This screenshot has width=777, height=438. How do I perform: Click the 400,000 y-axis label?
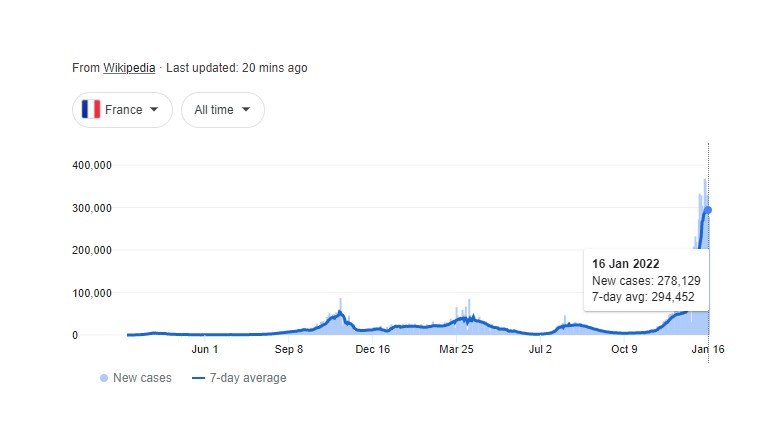(x=92, y=165)
